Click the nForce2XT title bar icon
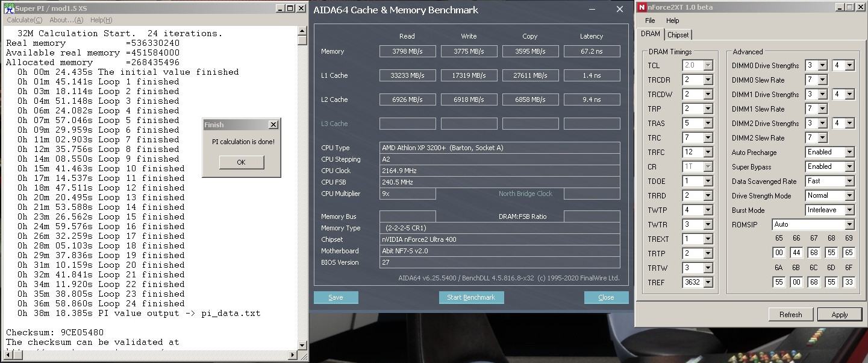 point(642,7)
